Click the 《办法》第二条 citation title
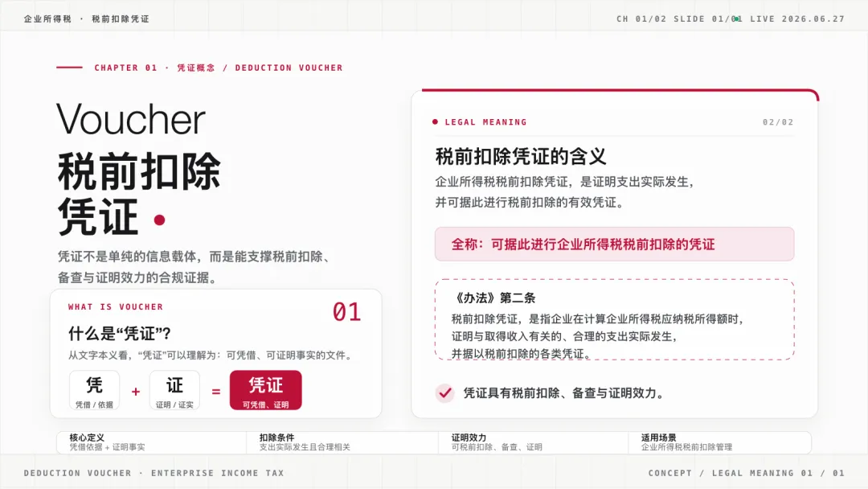Screen dimensions: 868x489 tap(493, 298)
